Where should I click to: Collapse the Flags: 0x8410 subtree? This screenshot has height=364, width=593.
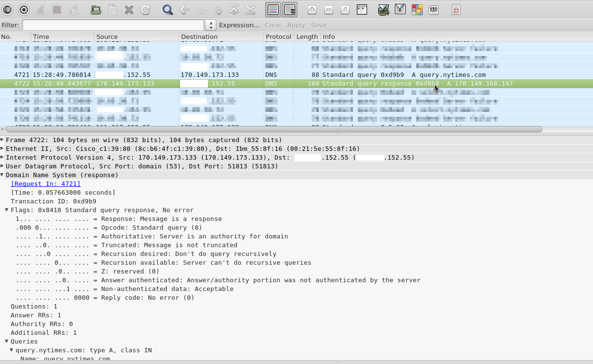(7, 210)
